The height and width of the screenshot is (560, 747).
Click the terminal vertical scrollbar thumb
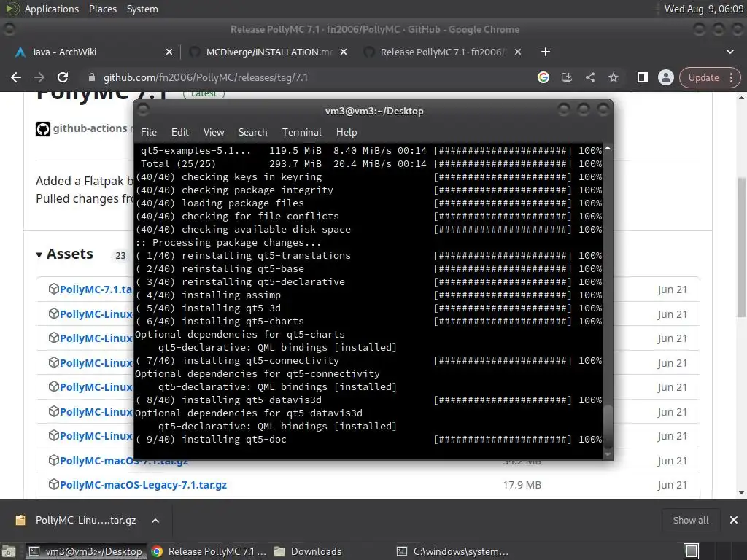click(608, 426)
